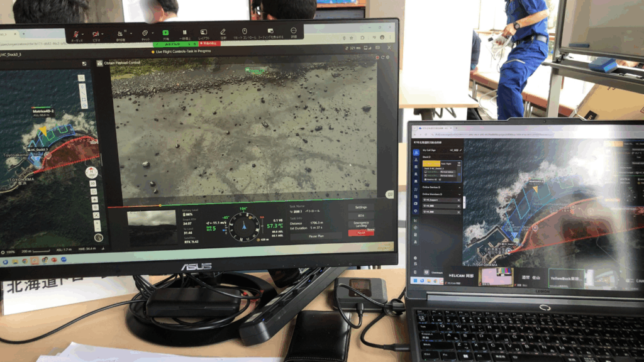Click the Chrome icon in monitor taskbar
This screenshot has width=644, height=362.
(x=25, y=261)
